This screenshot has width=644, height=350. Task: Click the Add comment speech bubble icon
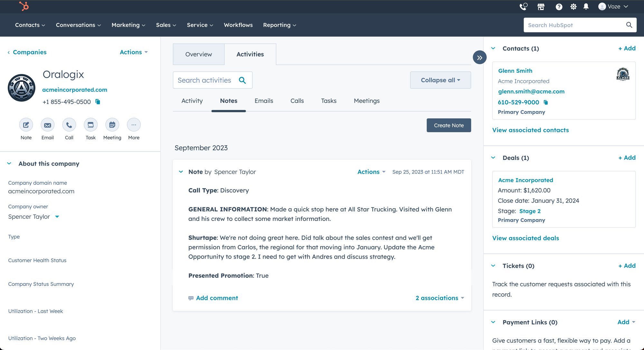(x=191, y=298)
